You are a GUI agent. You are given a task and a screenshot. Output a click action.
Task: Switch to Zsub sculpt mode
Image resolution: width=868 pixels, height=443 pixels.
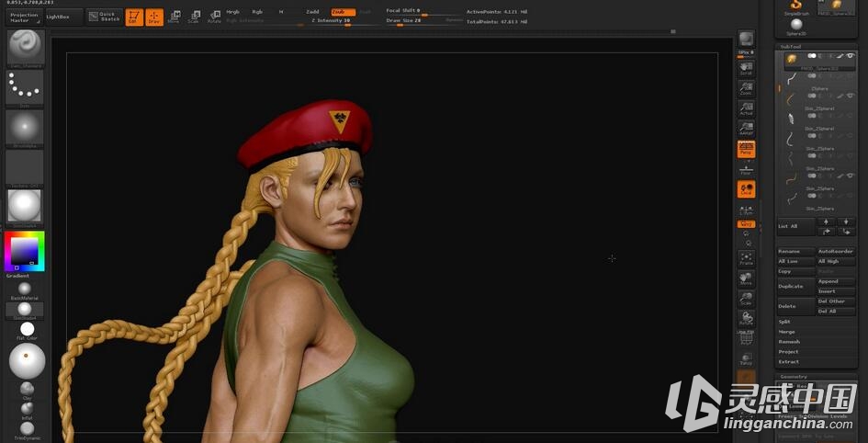[344, 12]
